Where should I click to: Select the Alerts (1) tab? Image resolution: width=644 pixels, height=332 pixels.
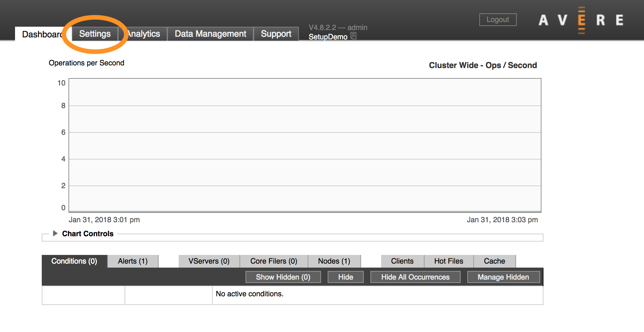click(133, 261)
